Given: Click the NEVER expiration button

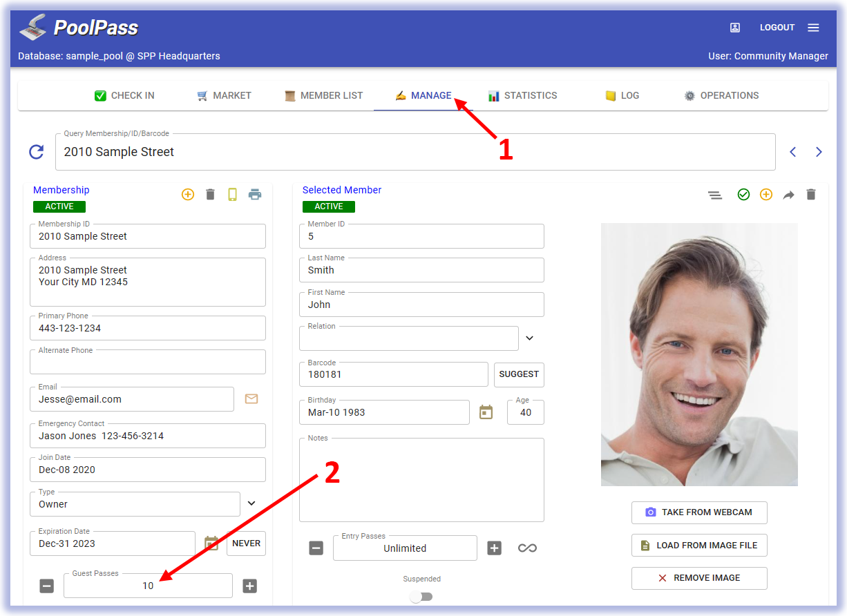Looking at the screenshot, I should click(x=246, y=543).
